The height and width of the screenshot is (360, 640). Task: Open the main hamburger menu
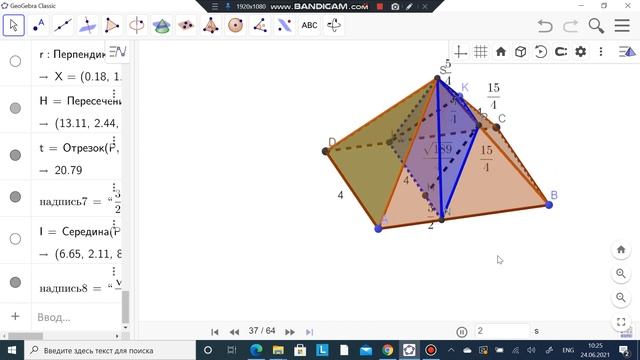622,26
